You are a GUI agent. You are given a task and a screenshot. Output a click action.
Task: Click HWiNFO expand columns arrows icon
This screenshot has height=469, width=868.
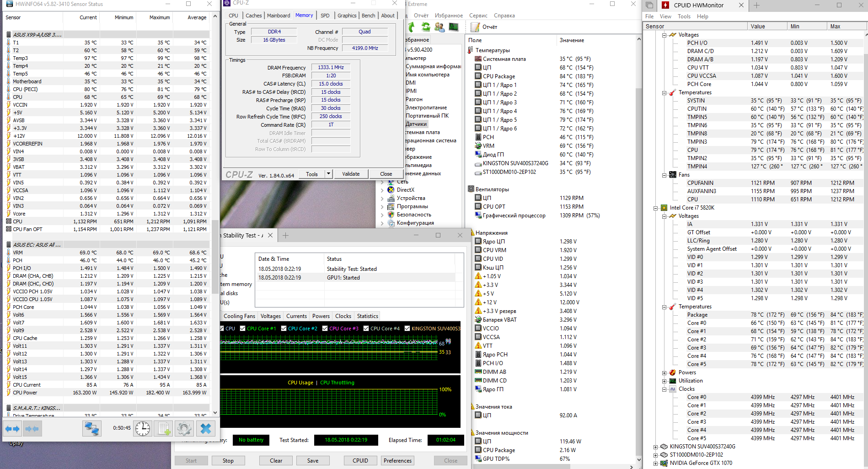tap(12, 429)
